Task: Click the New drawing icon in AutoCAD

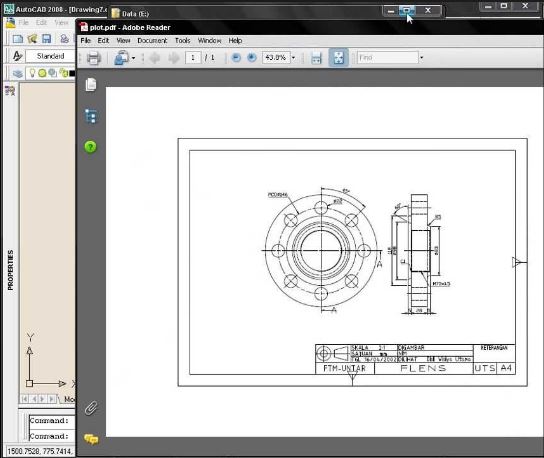Action: coord(18,39)
